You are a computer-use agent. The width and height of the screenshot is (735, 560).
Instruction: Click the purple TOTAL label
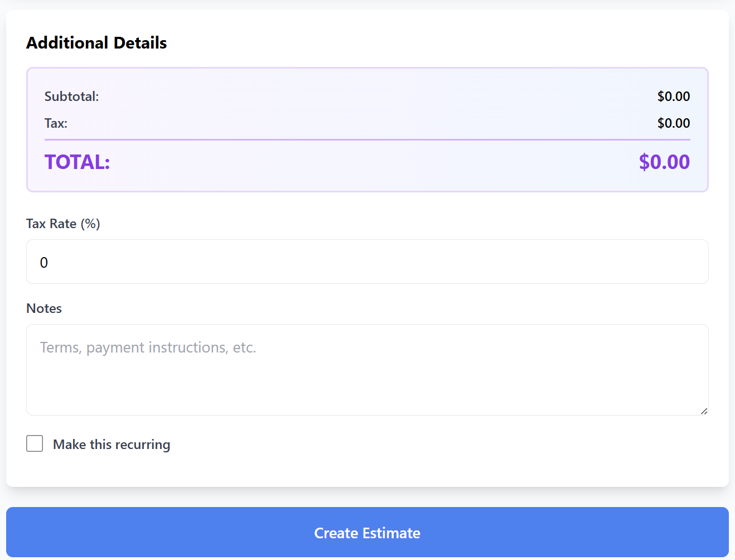click(78, 162)
